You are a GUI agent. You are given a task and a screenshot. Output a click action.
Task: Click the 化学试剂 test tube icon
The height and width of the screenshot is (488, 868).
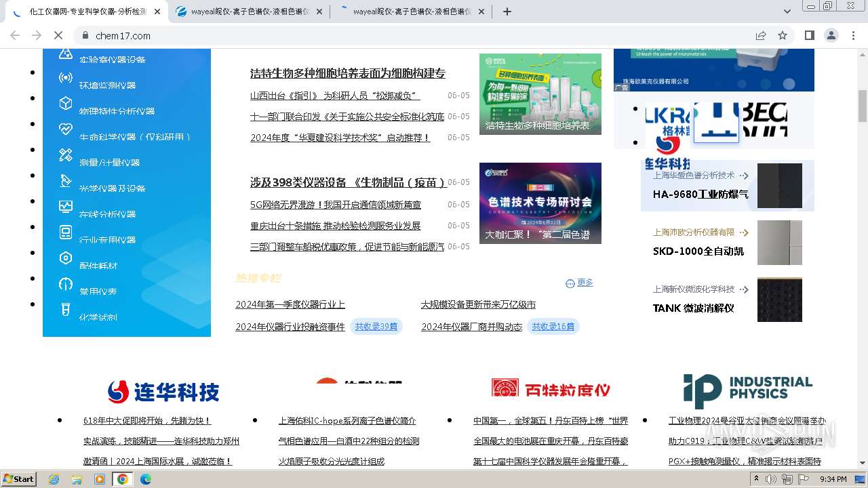pyautogui.click(x=65, y=310)
